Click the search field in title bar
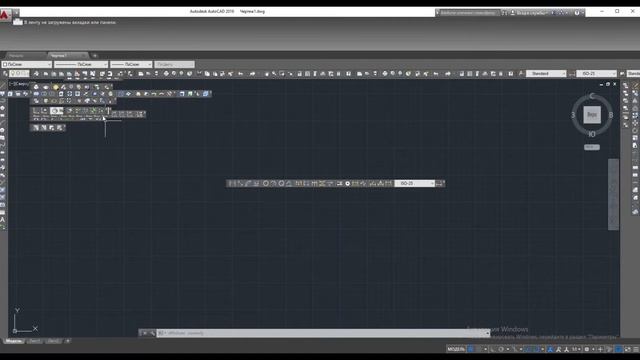Screen dimensions: 640x360 (x=468, y=13)
